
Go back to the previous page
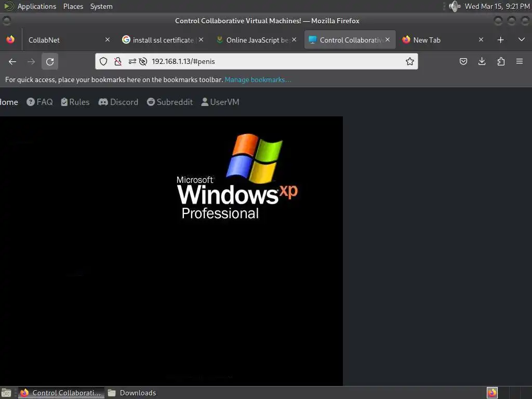point(12,61)
